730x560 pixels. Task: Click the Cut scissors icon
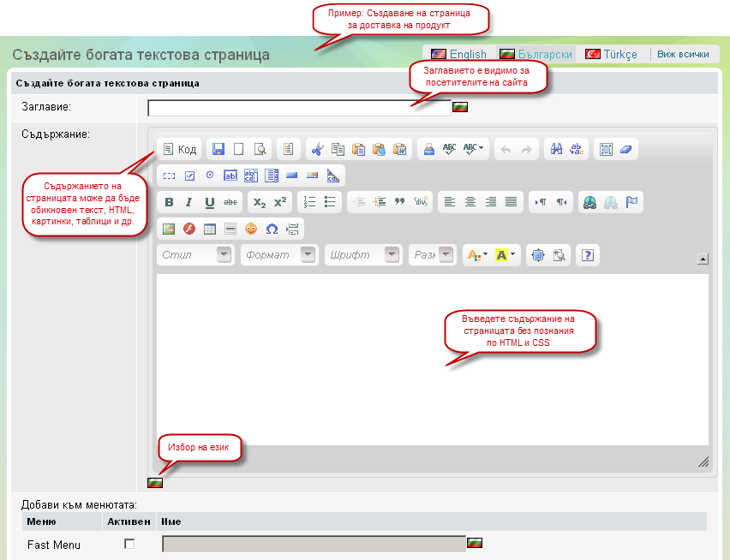tap(317, 149)
